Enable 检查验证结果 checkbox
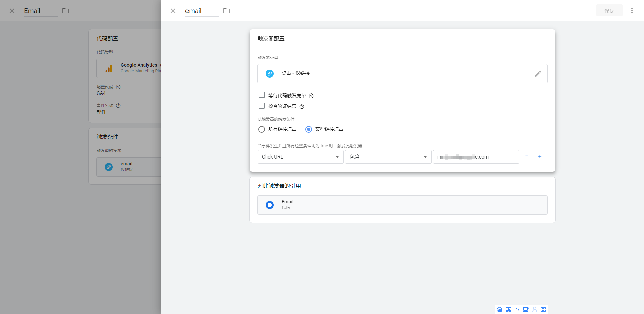Viewport: 644px width, 314px height. 262,106
